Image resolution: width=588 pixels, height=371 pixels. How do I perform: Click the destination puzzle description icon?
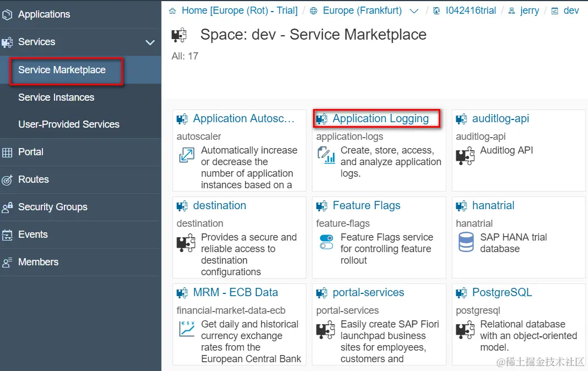click(186, 243)
